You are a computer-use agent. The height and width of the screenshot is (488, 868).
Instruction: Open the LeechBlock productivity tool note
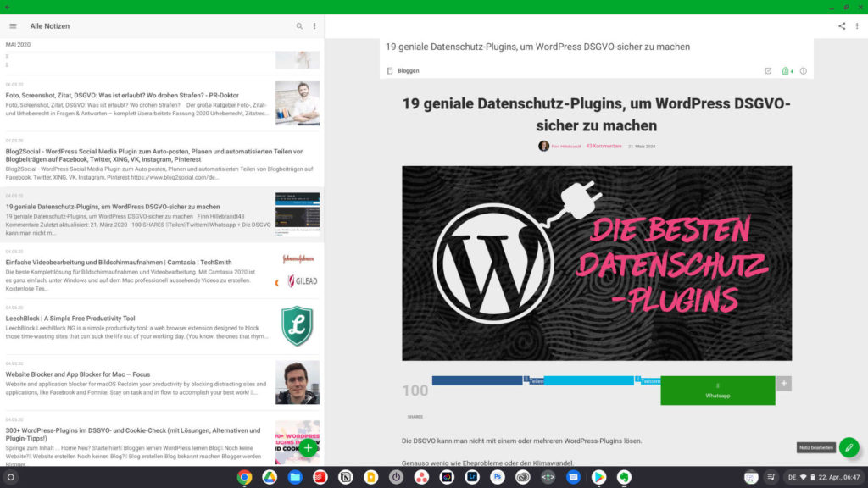pyautogui.click(x=162, y=327)
